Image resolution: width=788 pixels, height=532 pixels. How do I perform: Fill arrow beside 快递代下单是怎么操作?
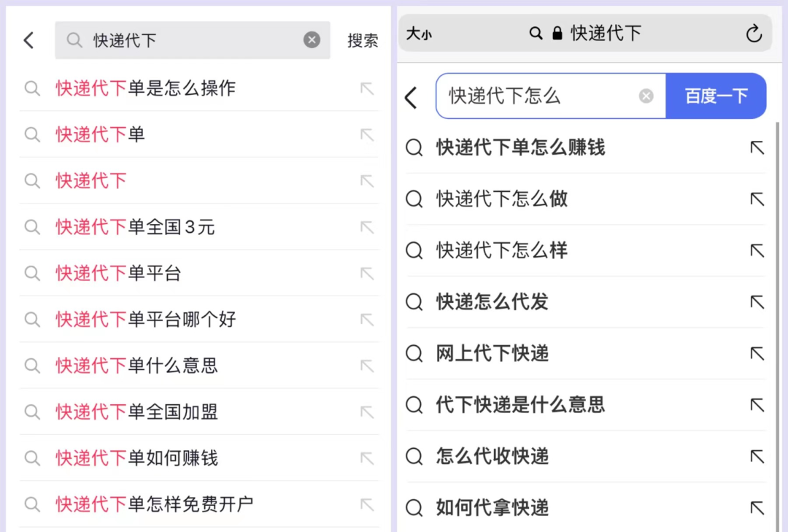click(367, 88)
